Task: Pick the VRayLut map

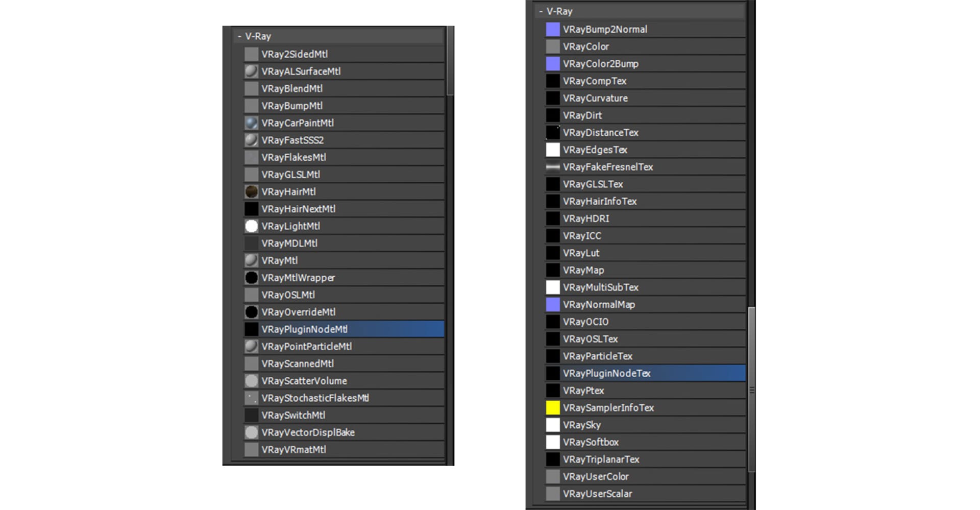Action: coord(646,253)
